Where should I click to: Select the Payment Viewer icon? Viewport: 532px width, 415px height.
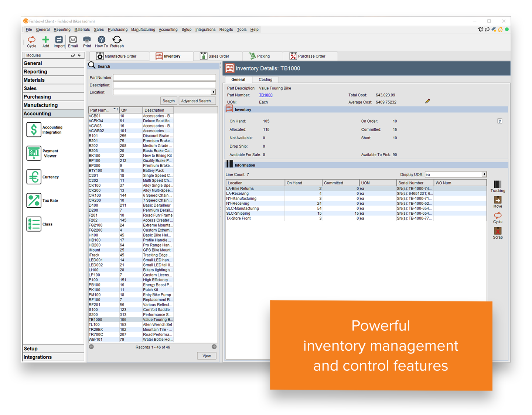pyautogui.click(x=33, y=153)
